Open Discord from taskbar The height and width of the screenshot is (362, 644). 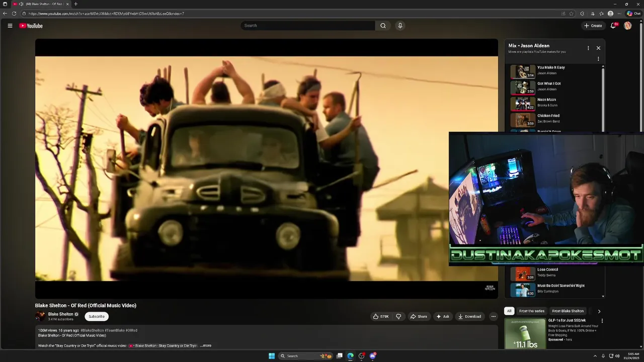(x=373, y=356)
